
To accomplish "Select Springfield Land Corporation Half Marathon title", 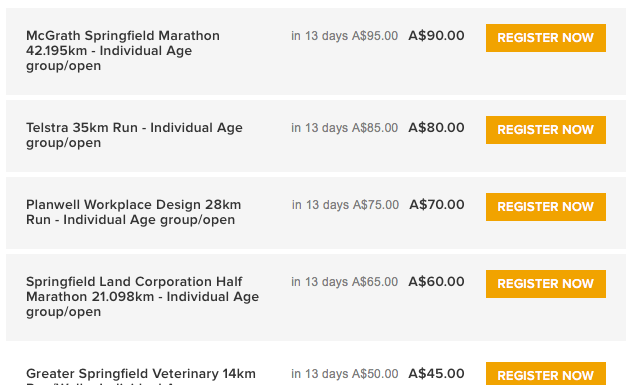I will click(x=143, y=297).
